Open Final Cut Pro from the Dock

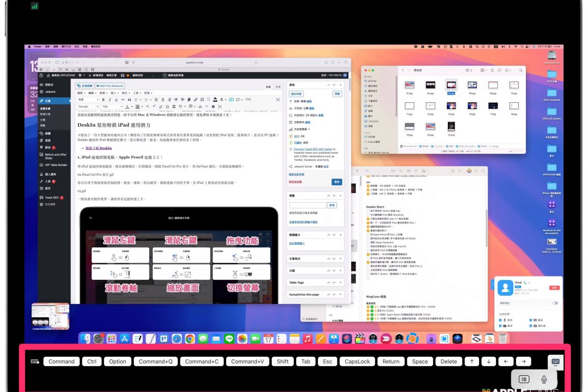pos(360,339)
